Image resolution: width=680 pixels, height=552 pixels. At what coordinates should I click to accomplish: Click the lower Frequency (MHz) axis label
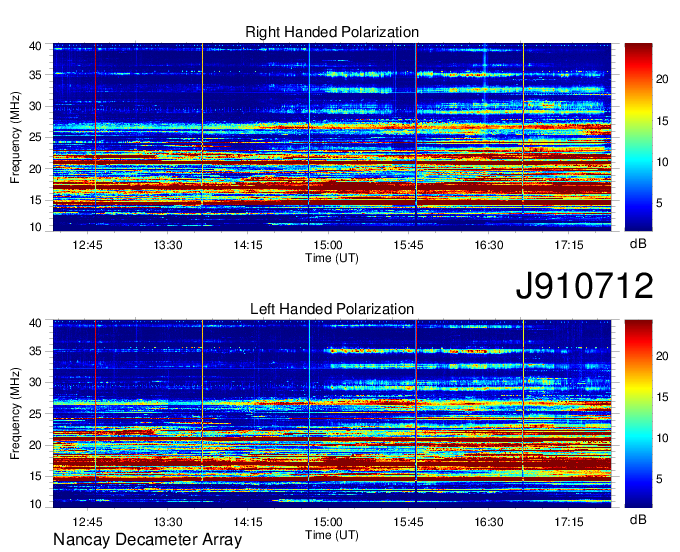[x=15, y=414]
